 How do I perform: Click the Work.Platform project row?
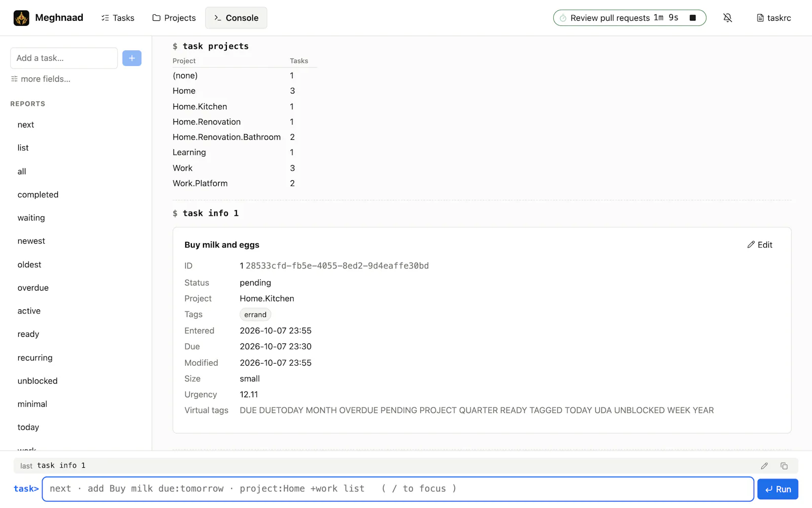245,183
